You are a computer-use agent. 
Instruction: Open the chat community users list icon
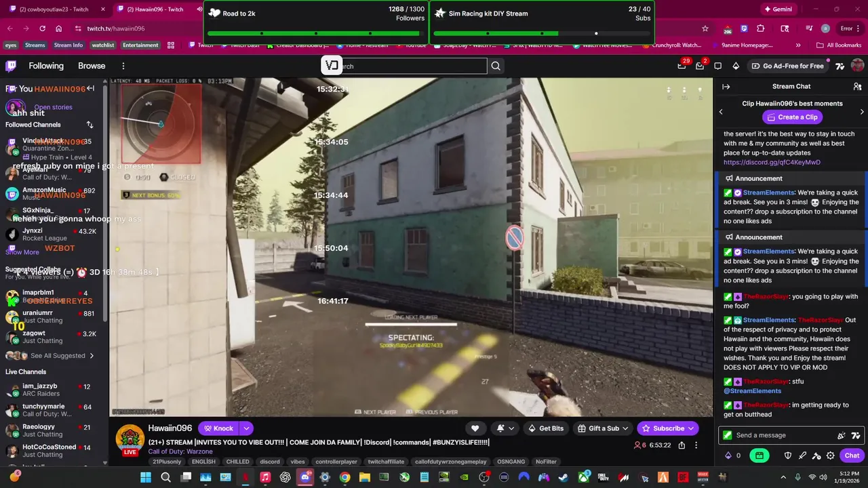coord(857,86)
